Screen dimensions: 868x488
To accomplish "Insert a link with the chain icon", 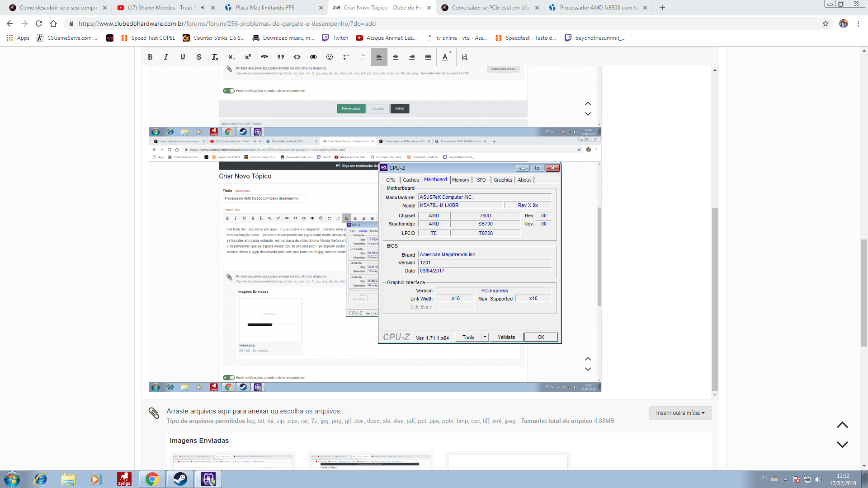I will [x=264, y=57].
